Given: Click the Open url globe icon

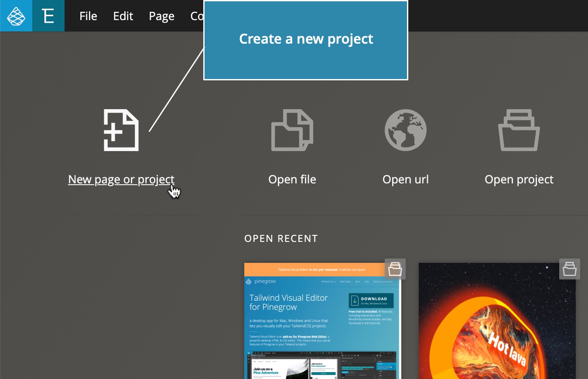Looking at the screenshot, I should coord(406,130).
